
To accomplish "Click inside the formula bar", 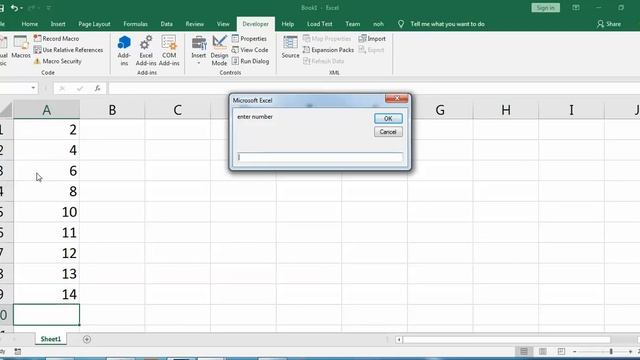I will point(373,88).
